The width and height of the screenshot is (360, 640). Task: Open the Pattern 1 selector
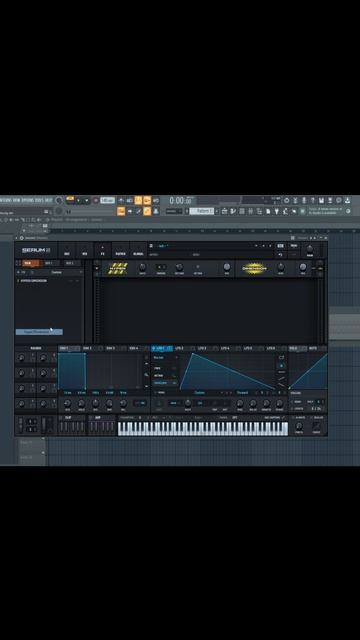(201, 211)
